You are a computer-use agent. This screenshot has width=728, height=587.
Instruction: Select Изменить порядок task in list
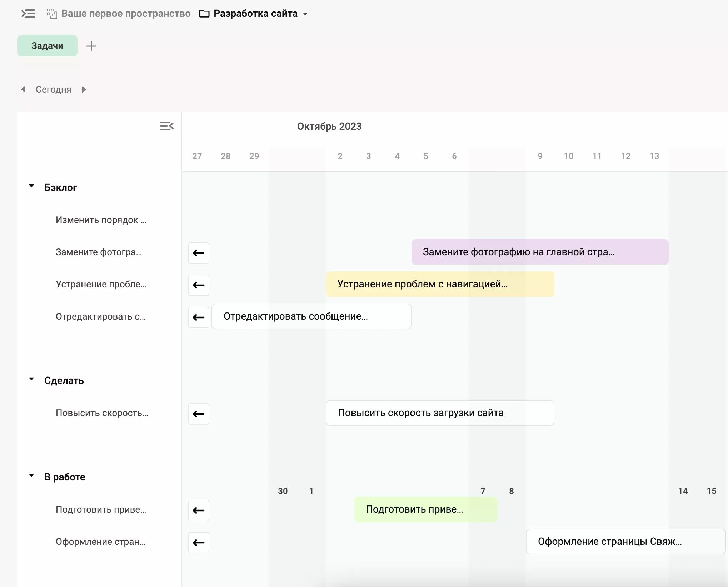pyautogui.click(x=101, y=220)
